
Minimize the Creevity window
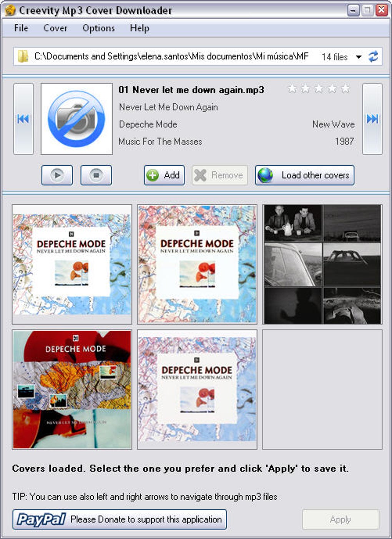pos(353,10)
